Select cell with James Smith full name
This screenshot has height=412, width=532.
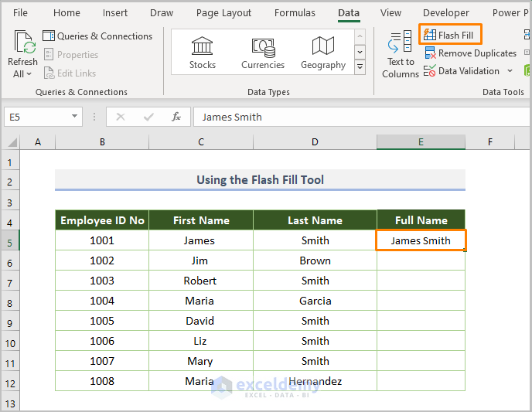[421, 240]
